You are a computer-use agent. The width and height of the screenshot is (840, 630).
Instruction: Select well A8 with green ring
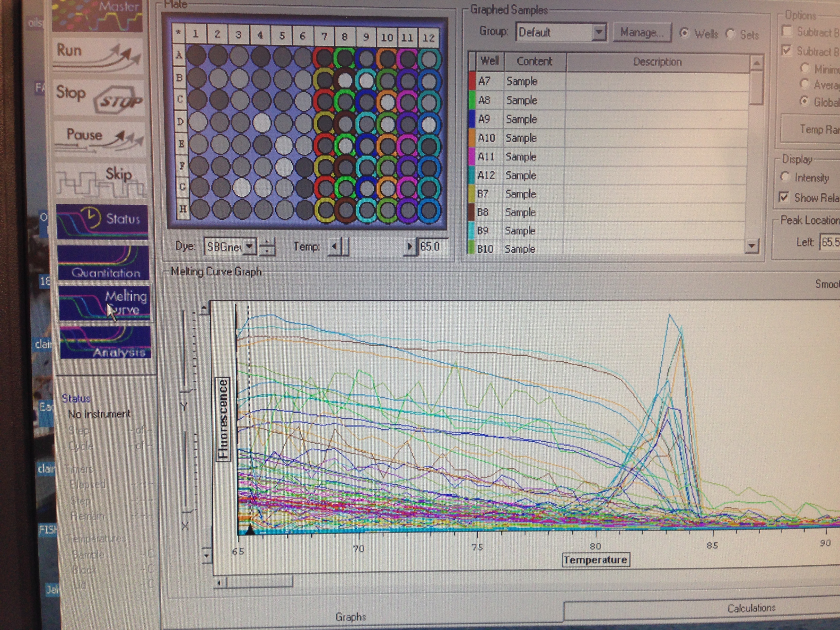click(345, 58)
